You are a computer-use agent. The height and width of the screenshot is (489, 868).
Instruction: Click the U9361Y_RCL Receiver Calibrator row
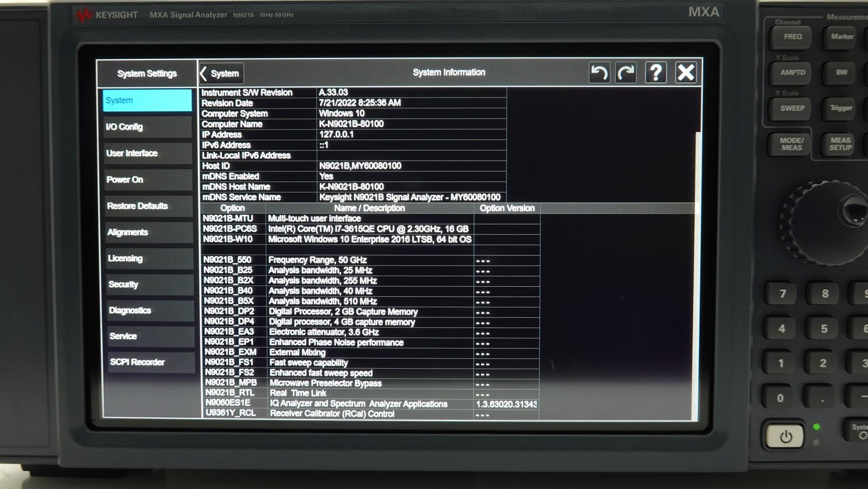click(x=372, y=414)
